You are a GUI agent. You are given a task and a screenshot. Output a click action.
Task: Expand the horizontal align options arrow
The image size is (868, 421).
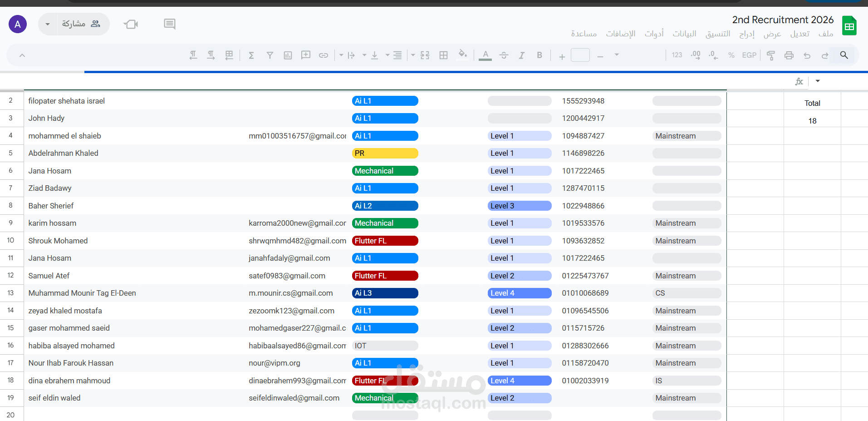point(387,55)
